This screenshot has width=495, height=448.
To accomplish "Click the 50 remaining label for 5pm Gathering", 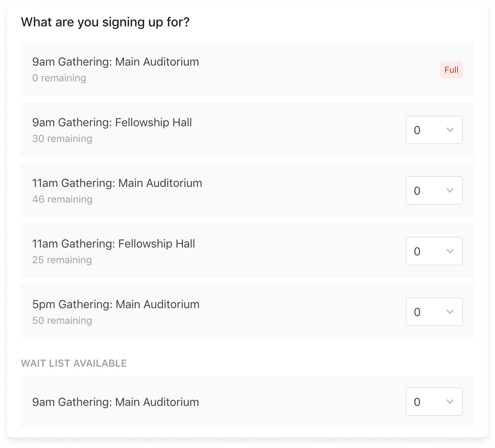I will click(62, 320).
